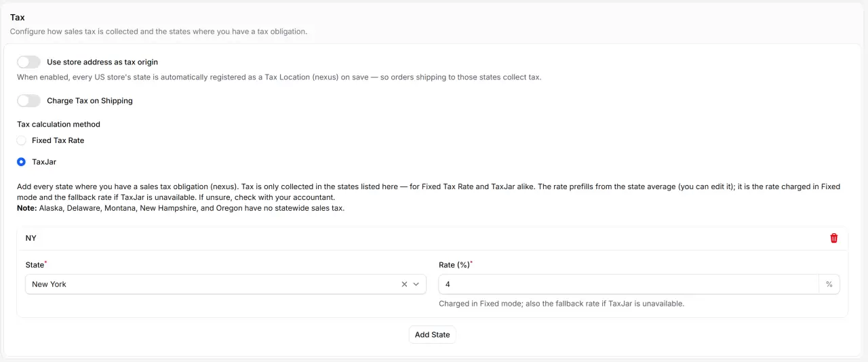Click the store address nexus explanation text
This screenshot has width=868, height=362.
[x=279, y=77]
